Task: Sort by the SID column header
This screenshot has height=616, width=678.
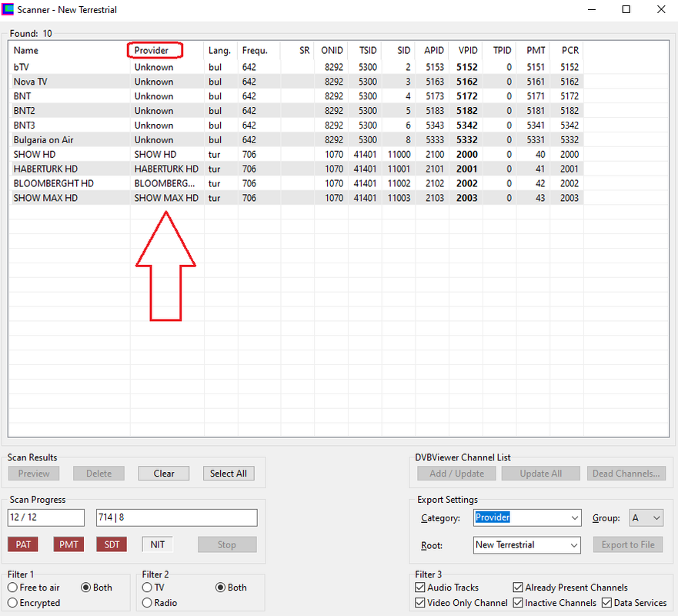Action: [399, 51]
